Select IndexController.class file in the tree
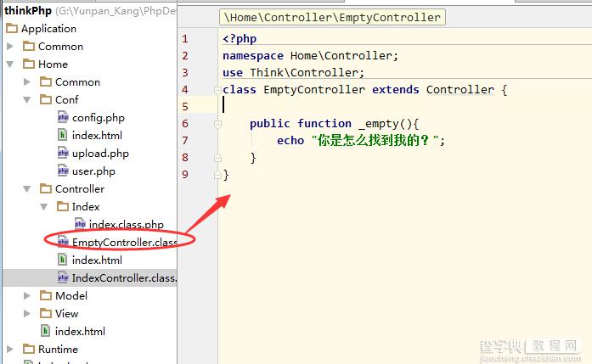Image resolution: width=592 pixels, height=364 pixels. (124, 278)
